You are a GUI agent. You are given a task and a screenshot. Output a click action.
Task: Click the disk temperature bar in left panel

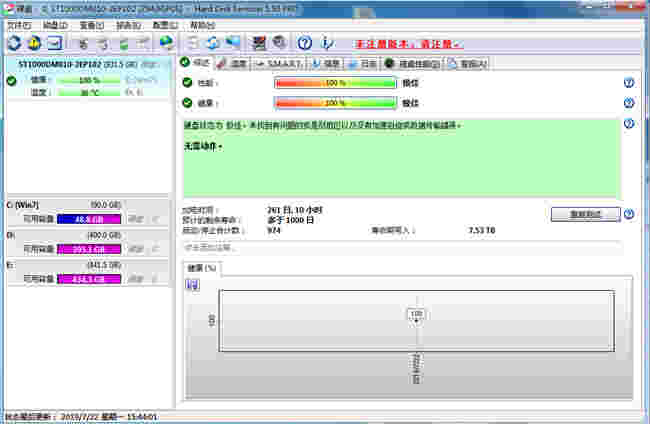pyautogui.click(x=89, y=92)
